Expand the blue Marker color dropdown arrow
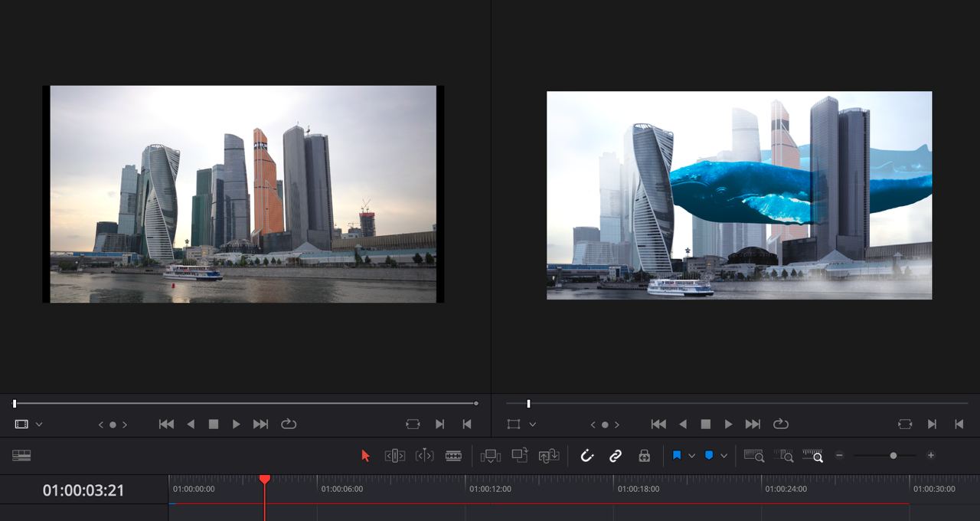Image resolution: width=980 pixels, height=521 pixels. [x=724, y=456]
